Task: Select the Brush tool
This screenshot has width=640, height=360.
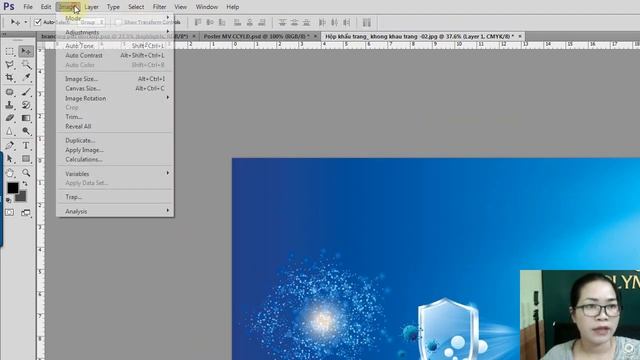Action: (26, 92)
